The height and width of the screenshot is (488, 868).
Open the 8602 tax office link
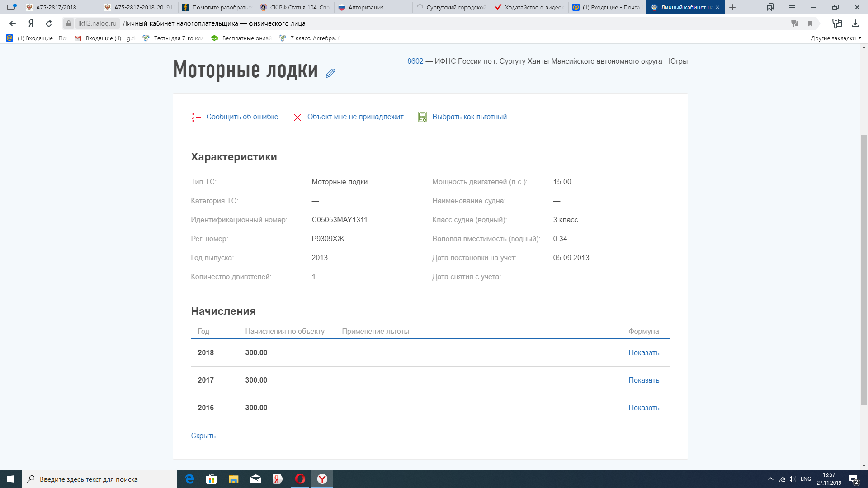coord(415,61)
